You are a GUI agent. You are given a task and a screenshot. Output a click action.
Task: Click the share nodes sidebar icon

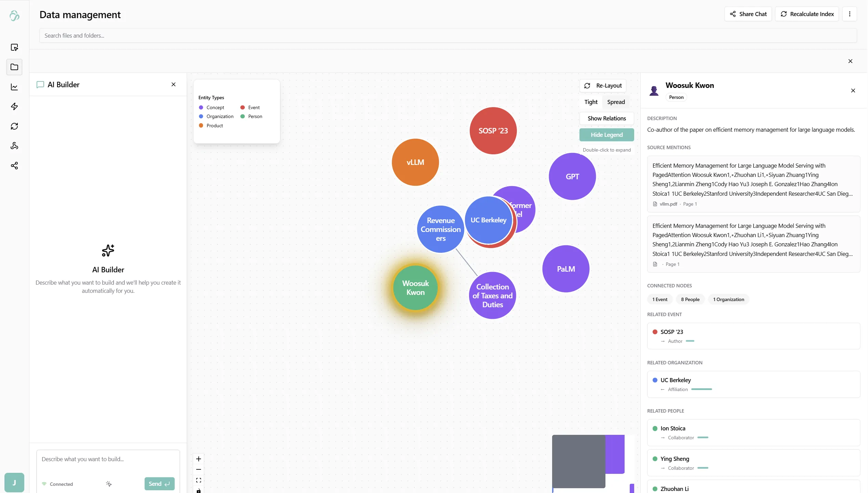coord(14,166)
